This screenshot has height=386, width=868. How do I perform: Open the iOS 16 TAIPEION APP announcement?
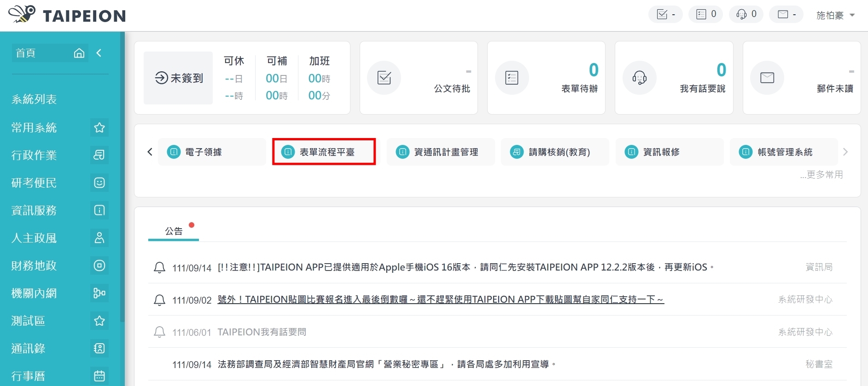(x=466, y=267)
